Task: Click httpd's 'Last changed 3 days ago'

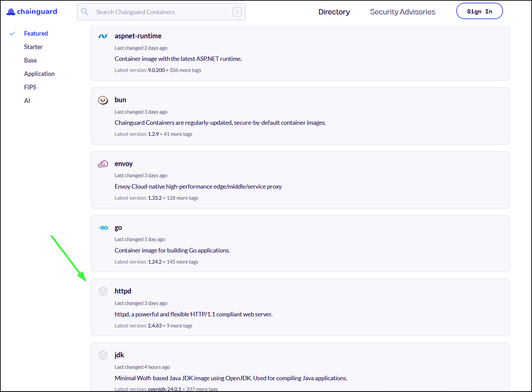Action: pos(141,303)
